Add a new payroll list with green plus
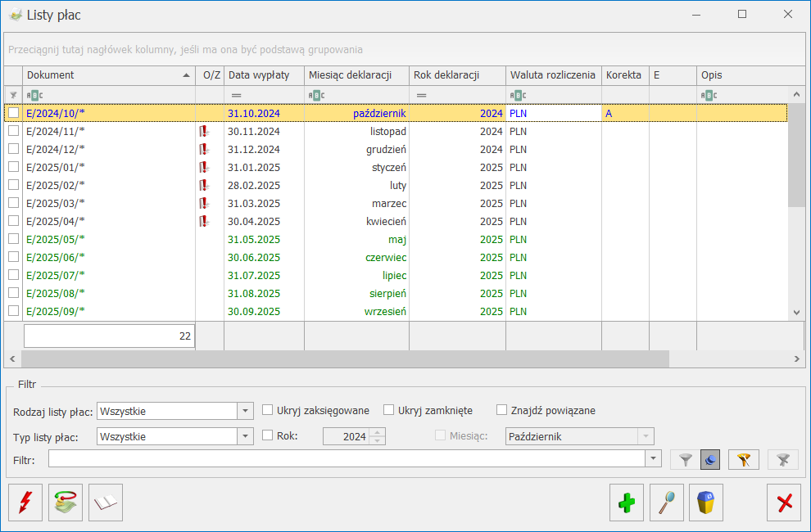Viewport: 811px width, 532px height. 627,502
